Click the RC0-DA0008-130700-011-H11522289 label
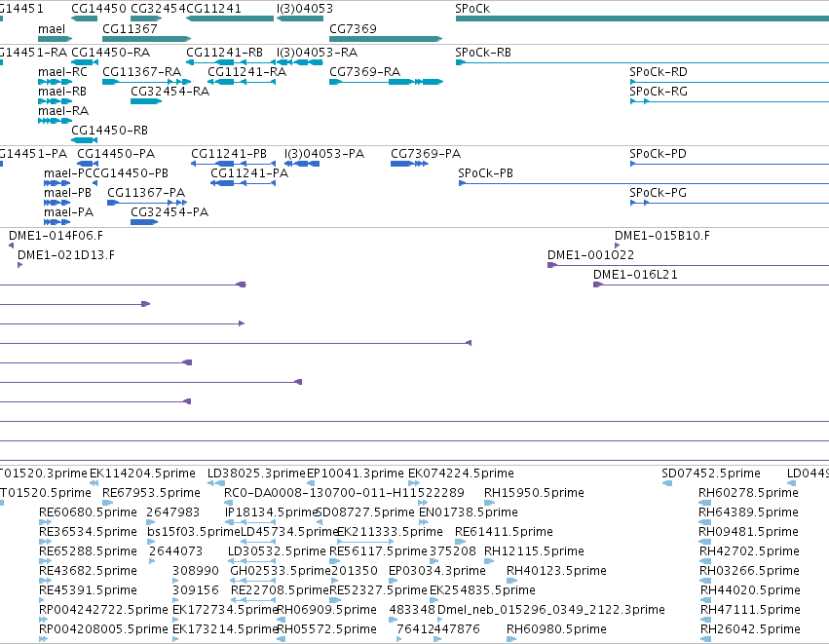Image resolution: width=829 pixels, height=644 pixels. pyautogui.click(x=344, y=493)
